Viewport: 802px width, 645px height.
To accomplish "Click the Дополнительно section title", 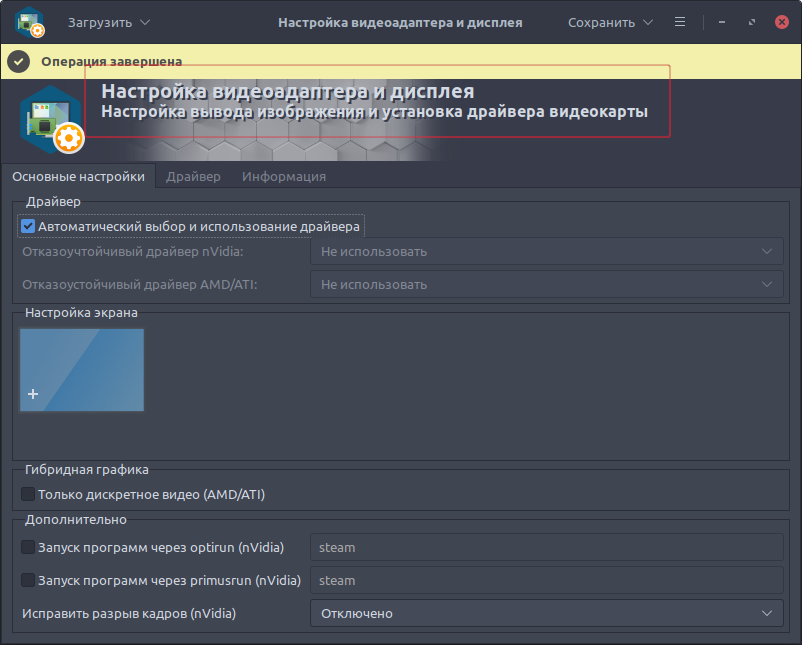I will tap(76, 520).
